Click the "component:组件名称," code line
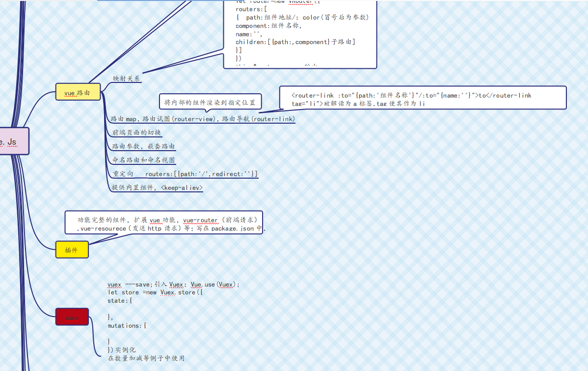 (x=268, y=26)
